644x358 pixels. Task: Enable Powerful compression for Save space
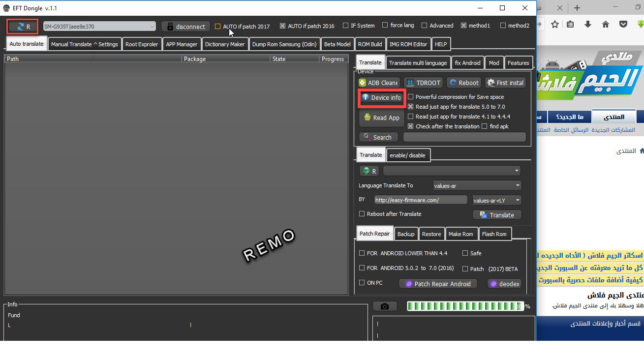411,97
